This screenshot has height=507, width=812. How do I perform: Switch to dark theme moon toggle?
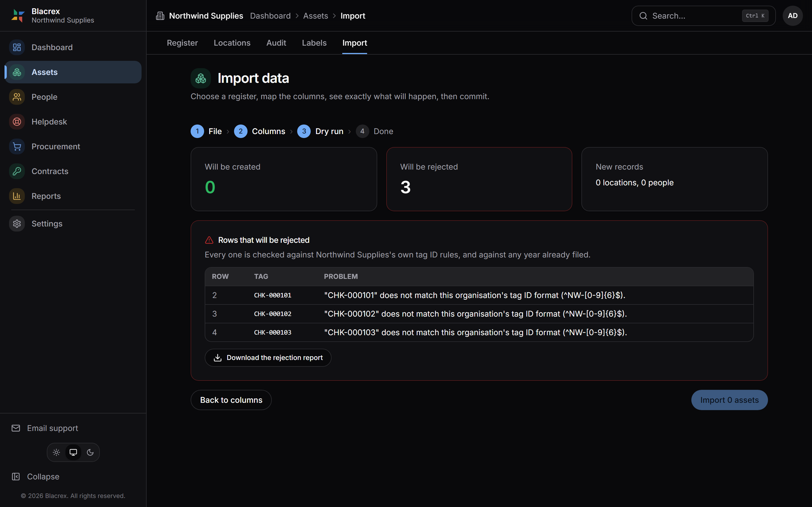tap(90, 452)
